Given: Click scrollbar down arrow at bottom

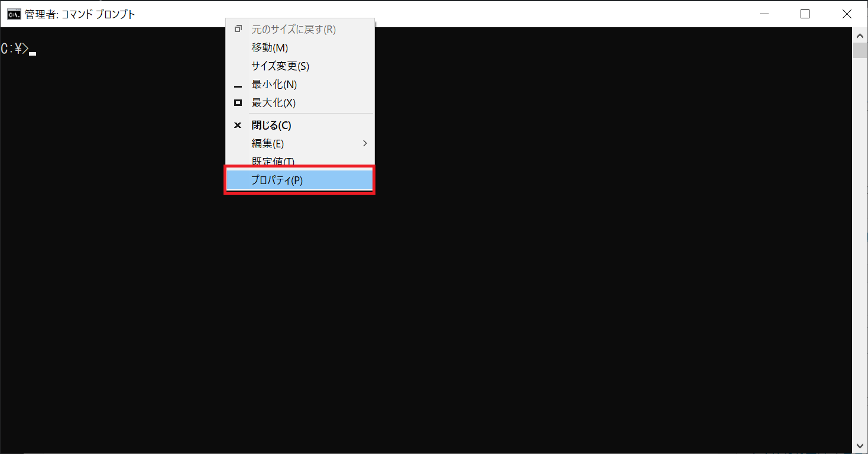Looking at the screenshot, I should click(860, 446).
